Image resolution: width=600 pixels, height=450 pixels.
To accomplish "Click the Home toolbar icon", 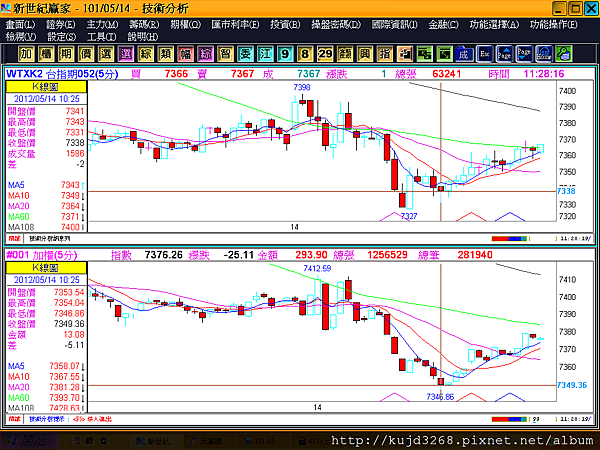I will (544, 54).
